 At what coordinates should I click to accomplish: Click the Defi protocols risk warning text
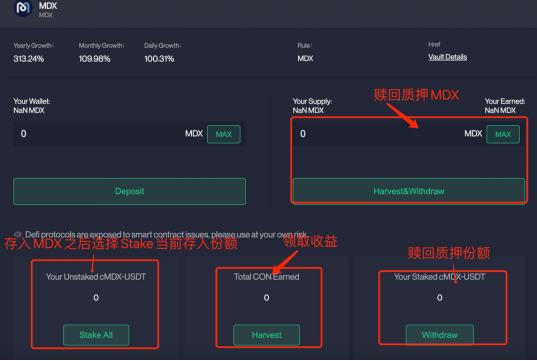click(x=166, y=235)
